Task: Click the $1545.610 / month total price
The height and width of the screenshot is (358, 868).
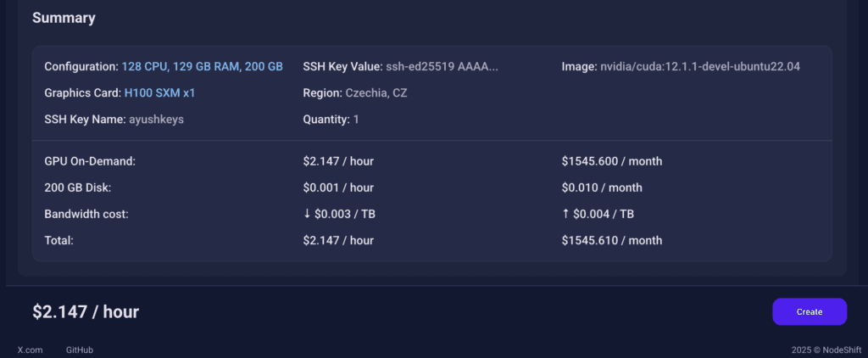Action: coord(611,241)
